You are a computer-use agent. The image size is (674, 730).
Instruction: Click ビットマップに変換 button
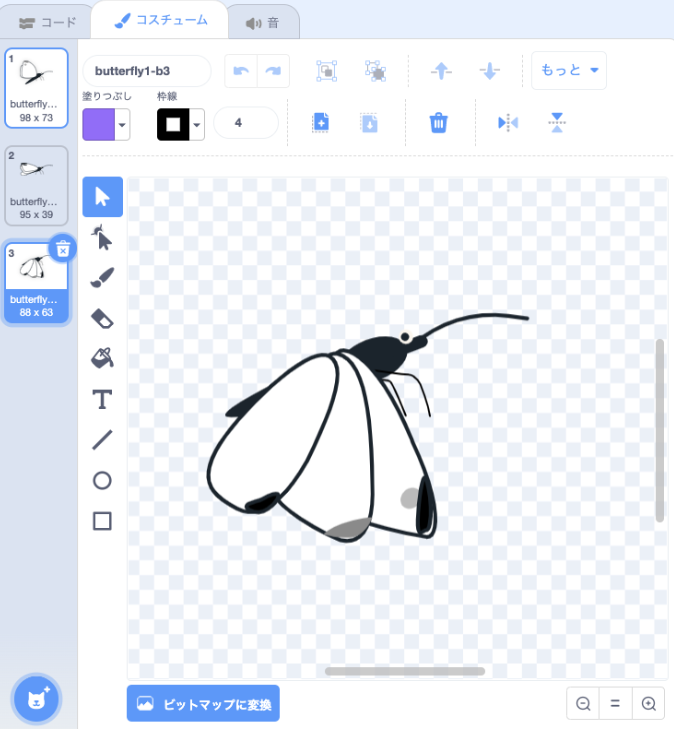[x=204, y=704]
